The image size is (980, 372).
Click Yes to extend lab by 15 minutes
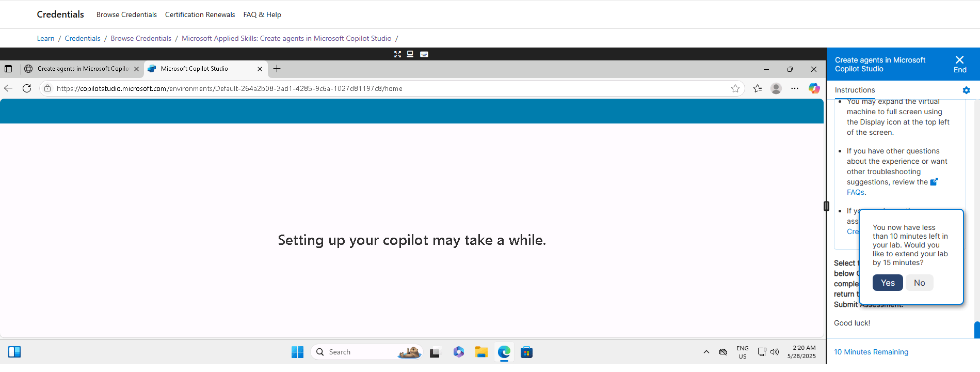coord(888,283)
